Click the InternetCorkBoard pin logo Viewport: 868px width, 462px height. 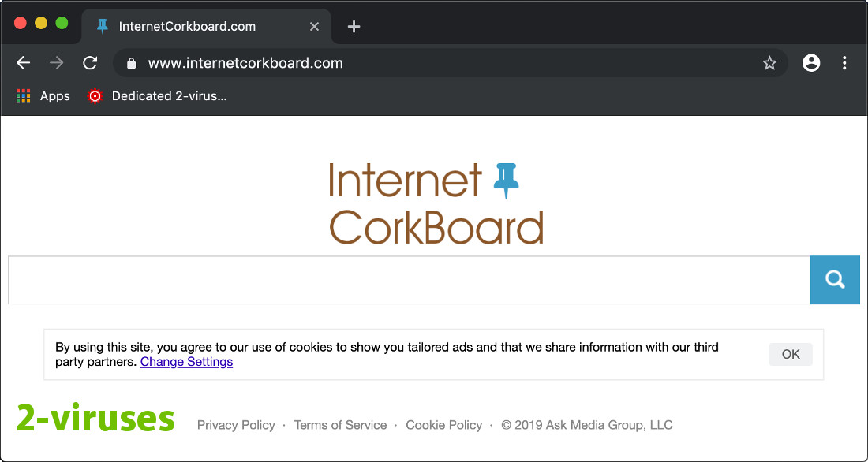click(505, 177)
